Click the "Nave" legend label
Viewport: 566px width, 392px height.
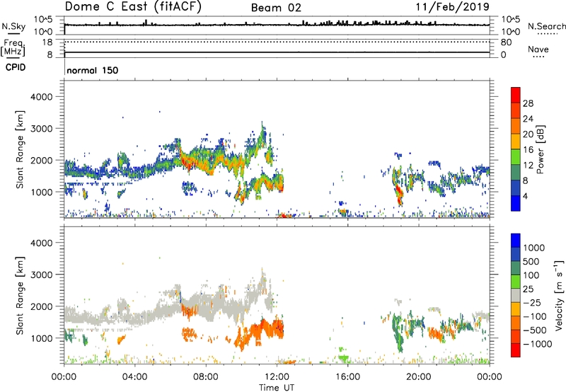538,49
